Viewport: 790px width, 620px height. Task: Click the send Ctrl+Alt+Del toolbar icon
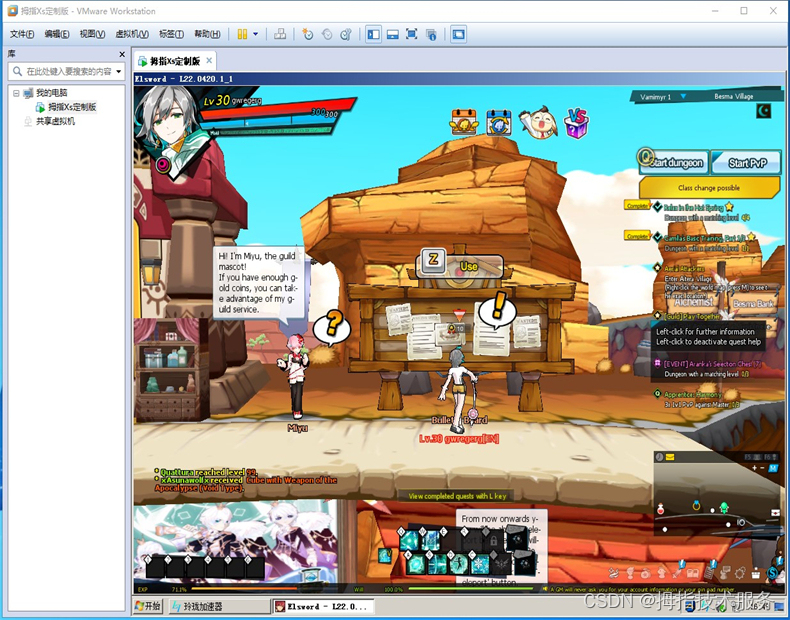click(x=280, y=34)
